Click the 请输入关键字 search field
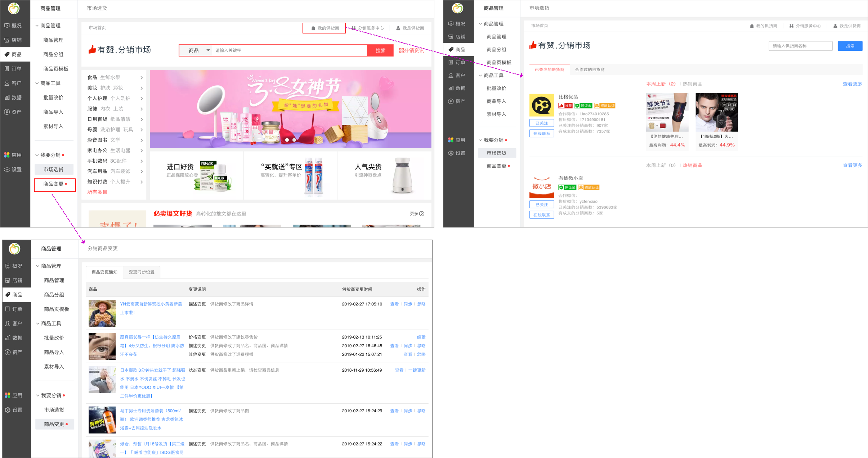 (x=290, y=50)
